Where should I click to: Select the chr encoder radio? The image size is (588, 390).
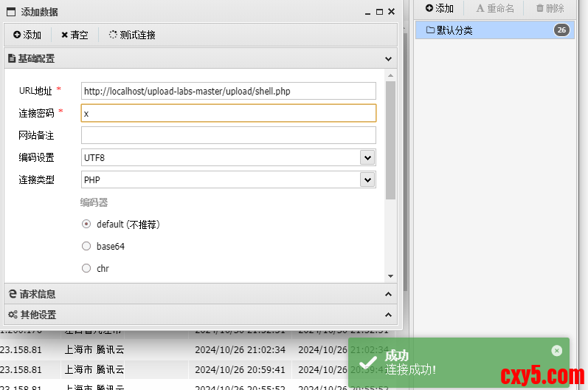[86, 268]
